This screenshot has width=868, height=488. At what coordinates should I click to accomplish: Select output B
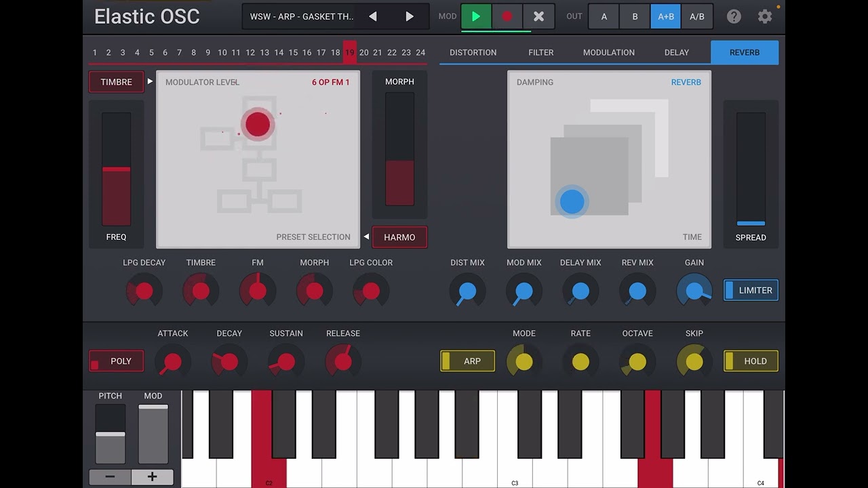click(x=635, y=16)
